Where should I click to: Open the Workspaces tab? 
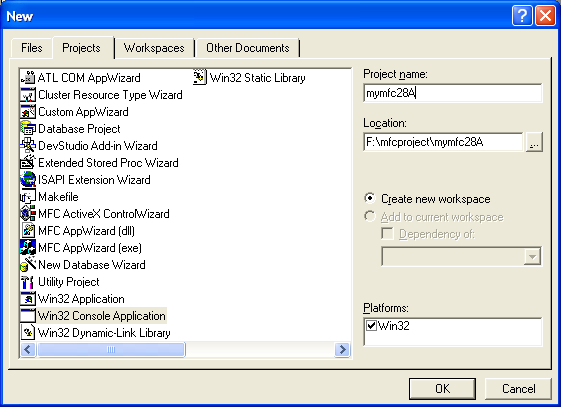click(x=154, y=48)
